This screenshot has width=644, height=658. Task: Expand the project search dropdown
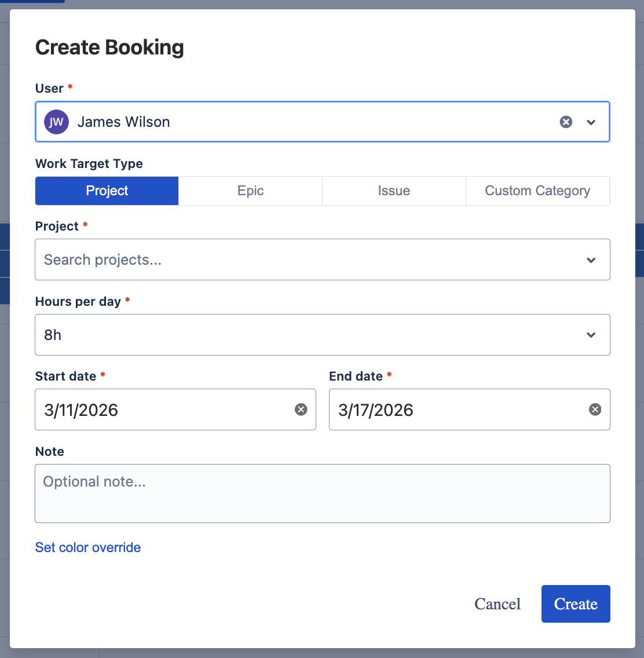591,259
